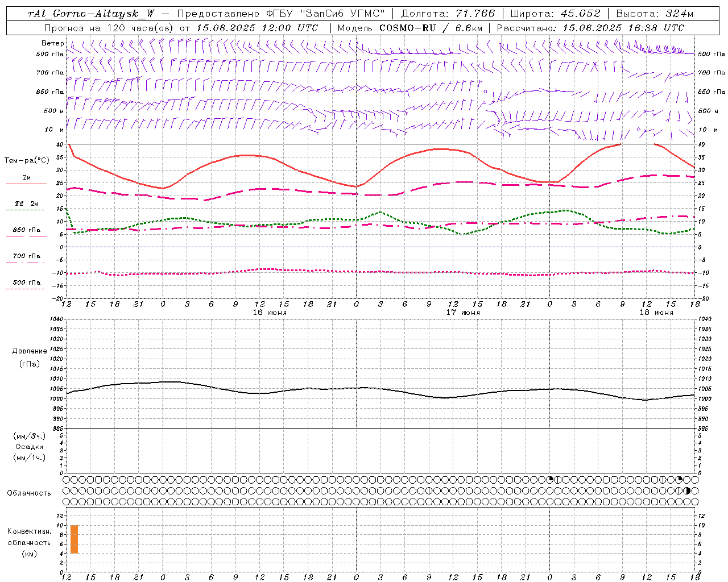Click the 700 гПа label above dash-dot pink line
The image size is (728, 582).
point(26,256)
